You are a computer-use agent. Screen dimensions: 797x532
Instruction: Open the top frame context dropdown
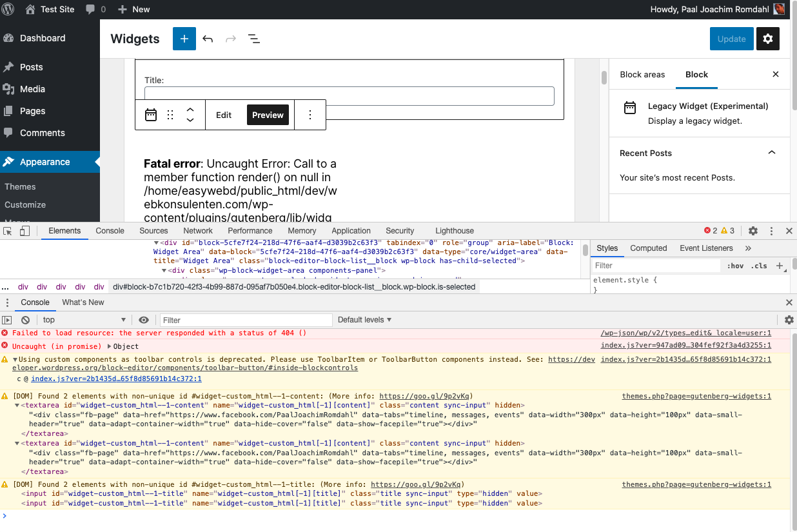click(84, 319)
